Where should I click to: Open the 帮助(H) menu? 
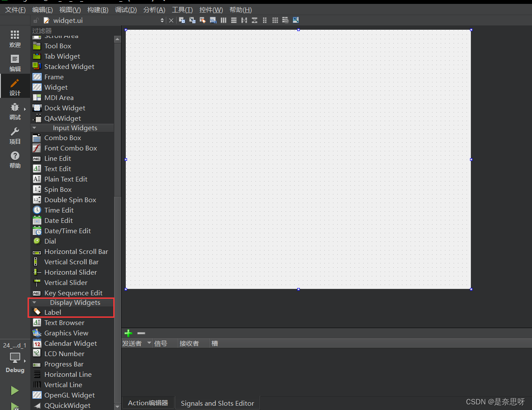point(240,9)
